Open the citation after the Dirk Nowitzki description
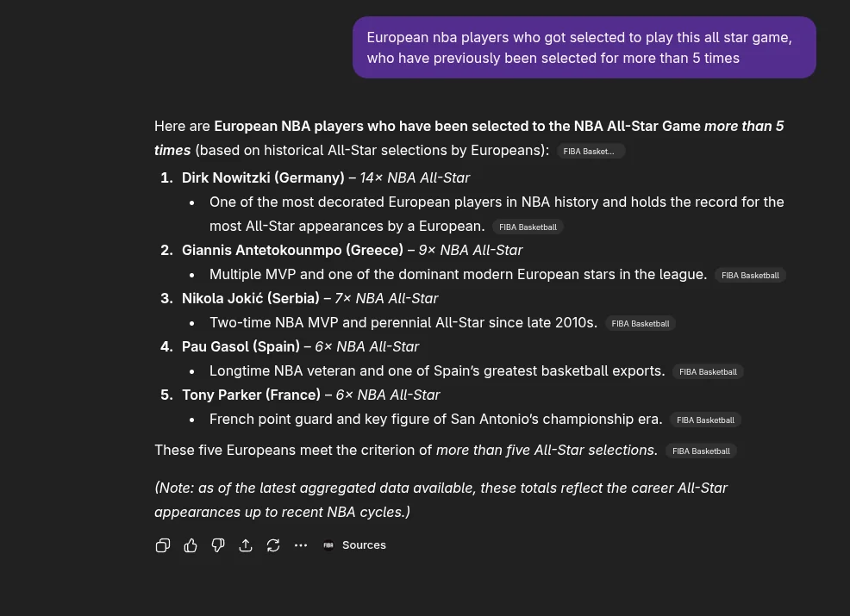This screenshot has width=850, height=616. 528,227
